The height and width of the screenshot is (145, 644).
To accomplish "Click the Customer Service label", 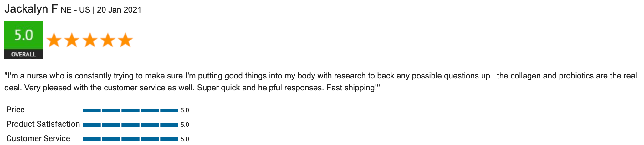I will click(x=38, y=138).
